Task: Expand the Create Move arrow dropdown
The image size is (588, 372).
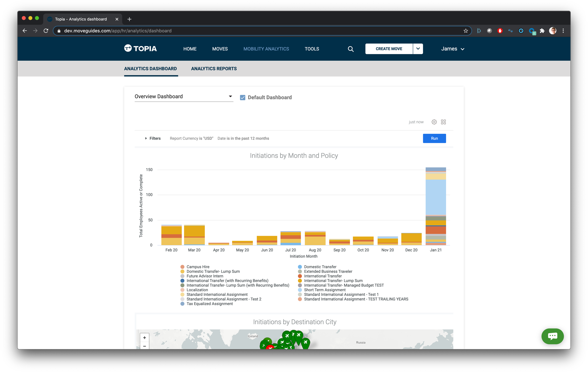Action: pos(418,49)
